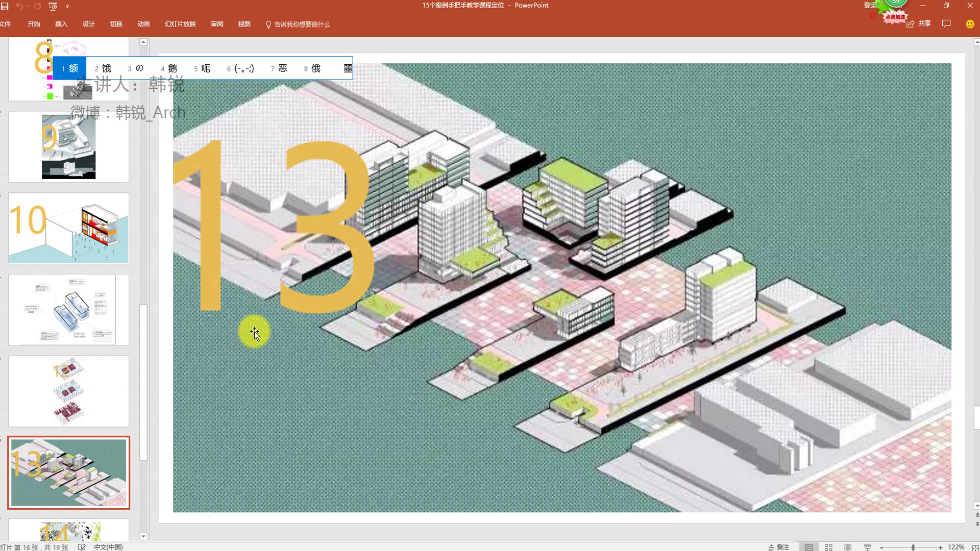Screen dimensions: 980x551
Task: Click the Undo arrow icon
Action: coord(19,6)
